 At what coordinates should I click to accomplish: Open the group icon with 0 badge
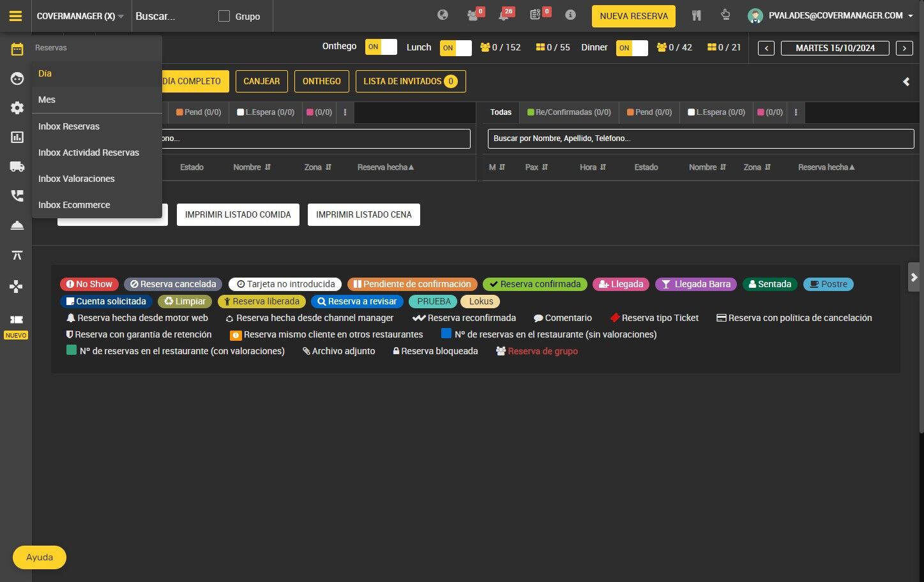(473, 15)
